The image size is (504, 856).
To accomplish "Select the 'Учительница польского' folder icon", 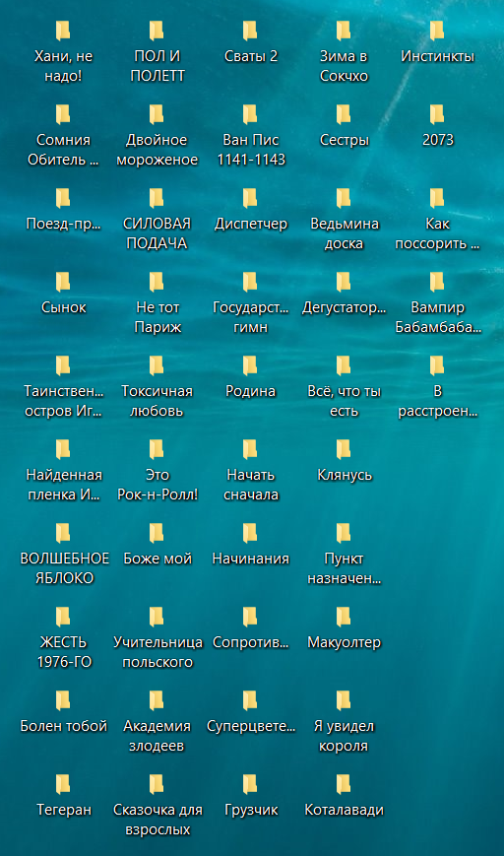I will pos(157,618).
